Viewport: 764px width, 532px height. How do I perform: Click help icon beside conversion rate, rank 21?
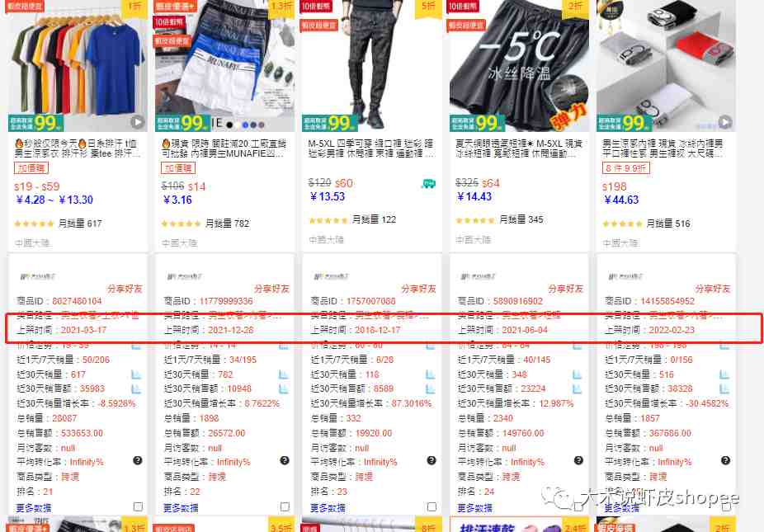point(138,460)
